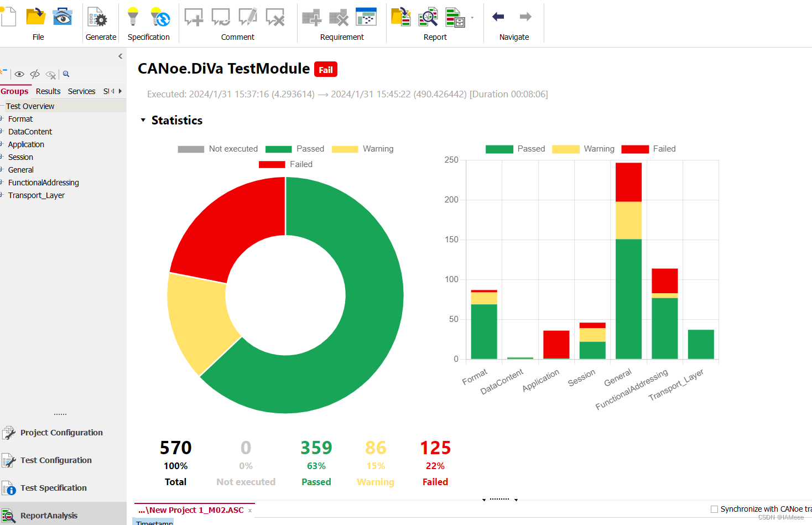The height and width of the screenshot is (525, 812).
Task: Select the New Project 1_M02.ASC tab
Action: [191, 510]
